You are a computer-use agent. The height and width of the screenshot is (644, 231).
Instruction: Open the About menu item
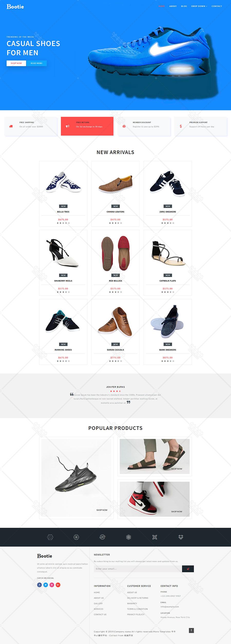click(173, 6)
